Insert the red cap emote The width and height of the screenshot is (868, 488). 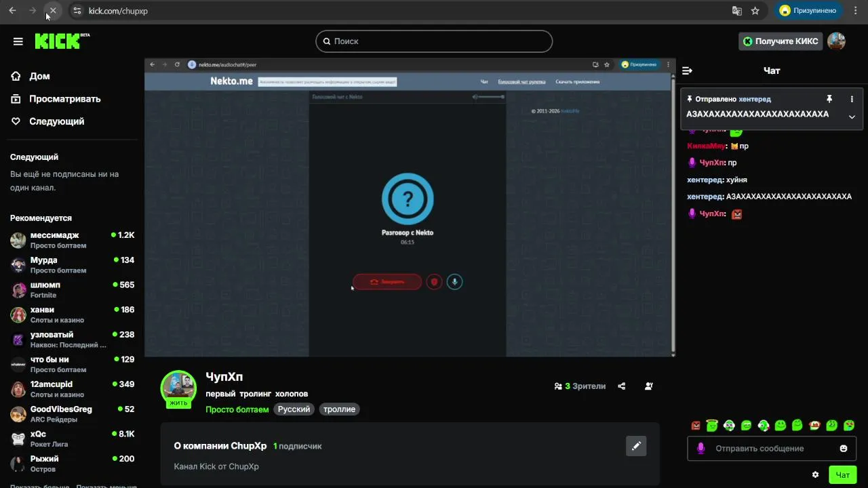(x=815, y=426)
